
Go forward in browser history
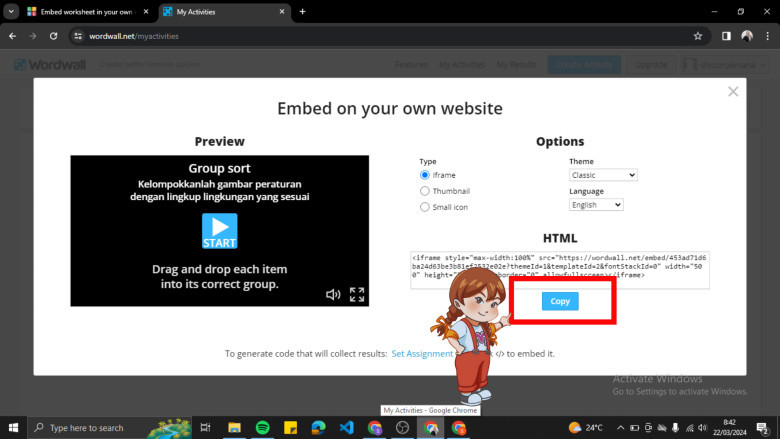pos(33,36)
